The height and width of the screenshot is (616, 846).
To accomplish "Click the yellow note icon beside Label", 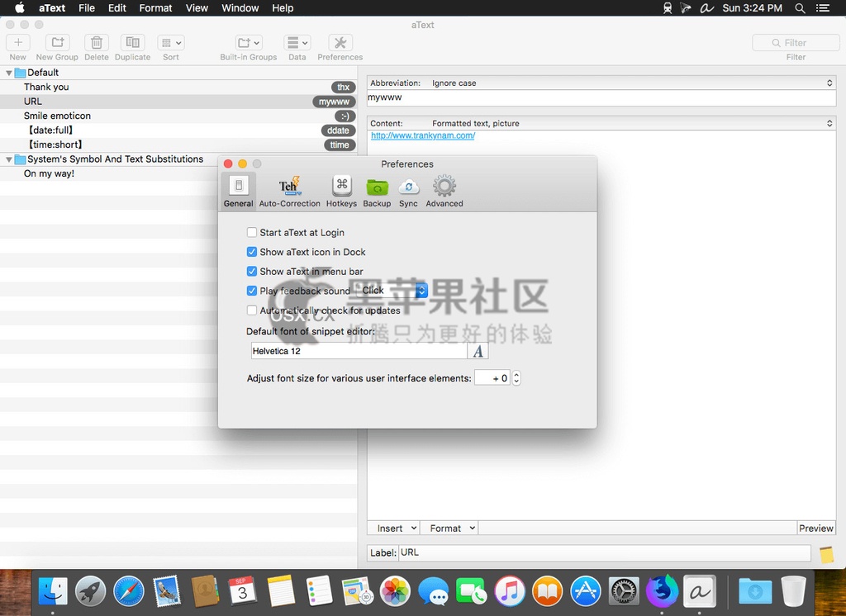I will (826, 555).
